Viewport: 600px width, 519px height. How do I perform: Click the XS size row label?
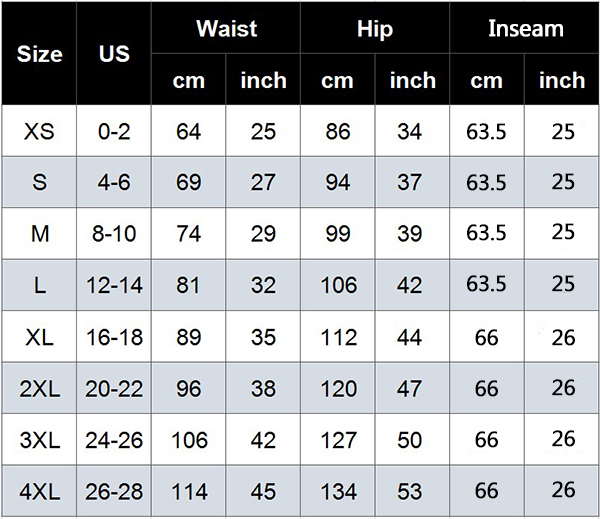39,131
